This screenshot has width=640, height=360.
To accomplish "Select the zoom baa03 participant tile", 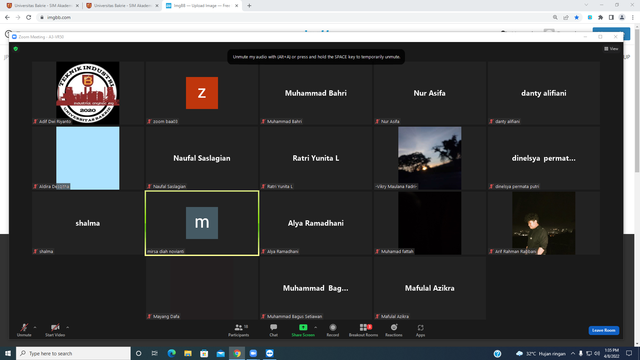I will 202,93.
